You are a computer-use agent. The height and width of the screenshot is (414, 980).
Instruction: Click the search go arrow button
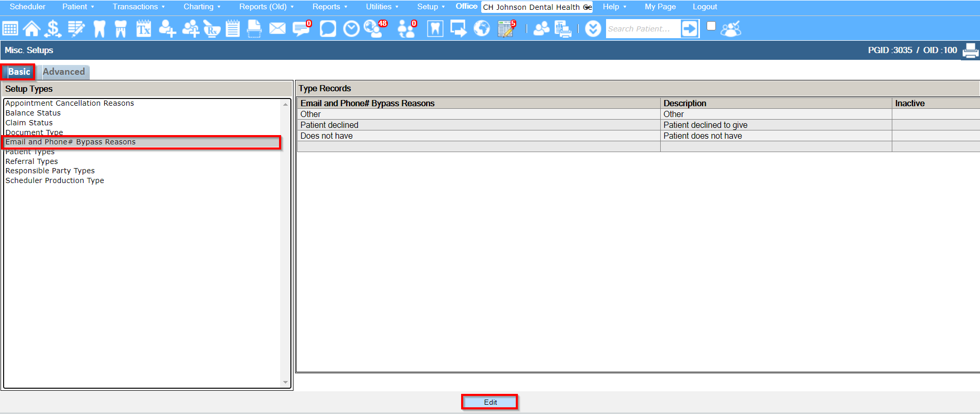pyautogui.click(x=690, y=28)
